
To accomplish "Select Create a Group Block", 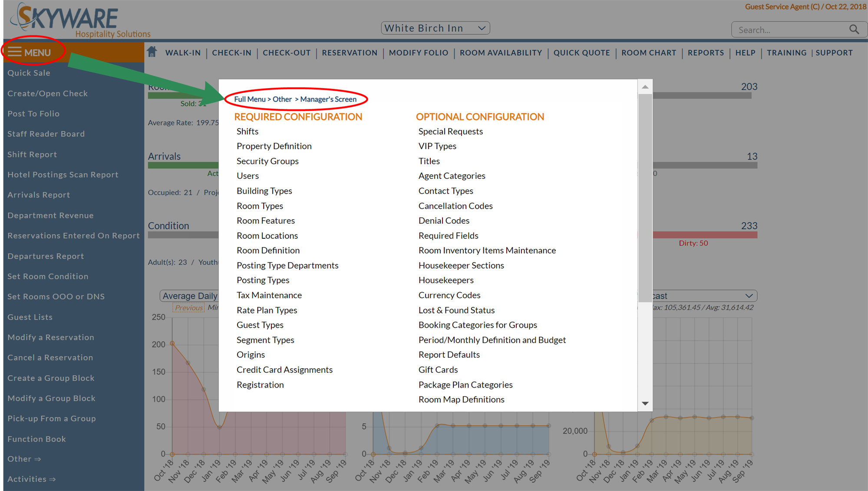I will 51,378.
